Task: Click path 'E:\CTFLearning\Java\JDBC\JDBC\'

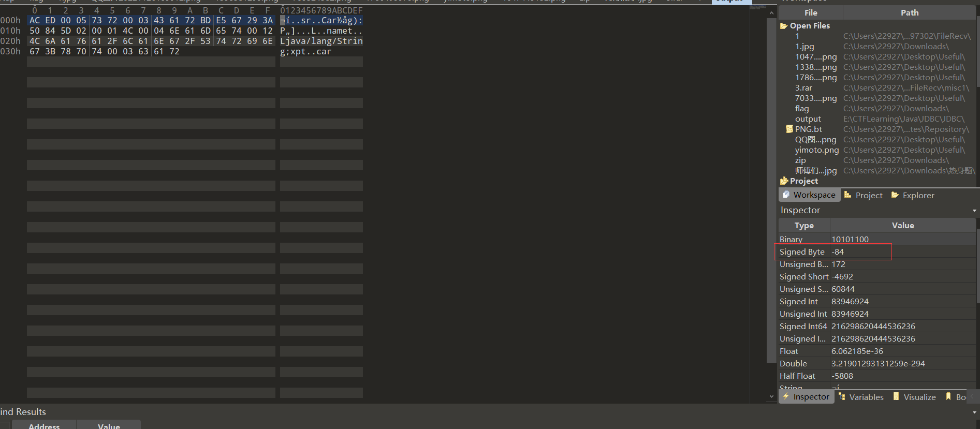Action: click(904, 119)
